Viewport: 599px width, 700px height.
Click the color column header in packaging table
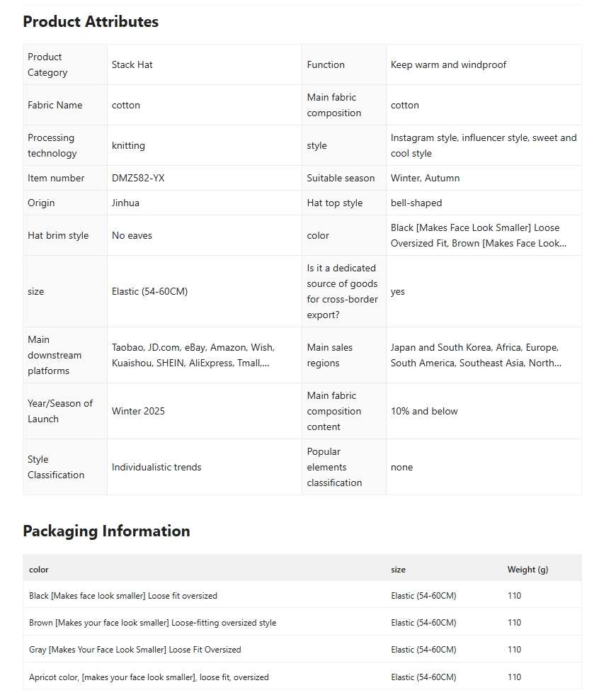[39, 570]
